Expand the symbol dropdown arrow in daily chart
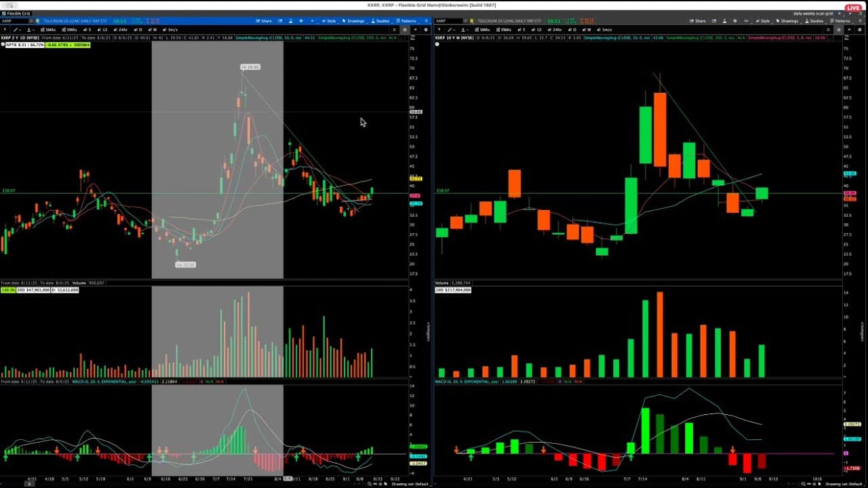Viewport: 868px width, 488px height. coord(31,21)
